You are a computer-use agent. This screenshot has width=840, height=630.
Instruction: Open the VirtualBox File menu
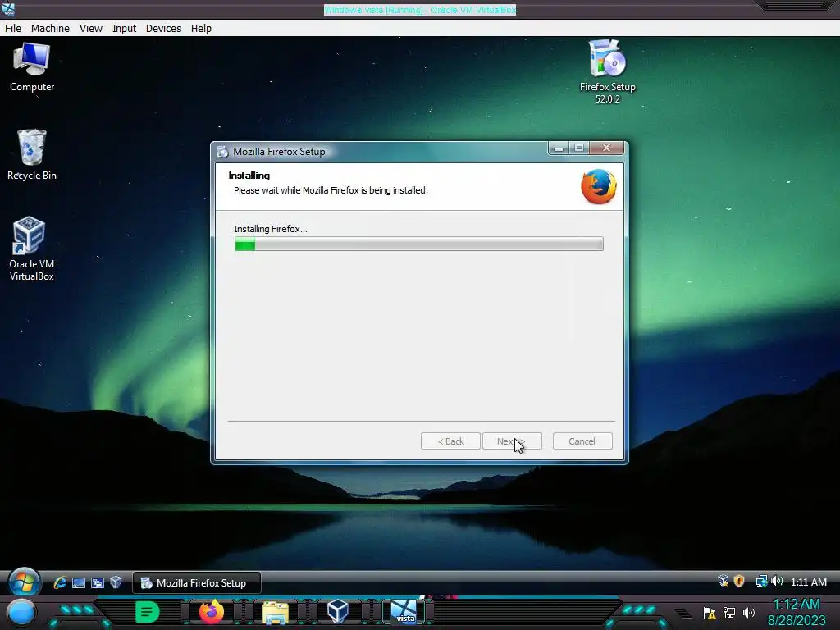point(13,29)
